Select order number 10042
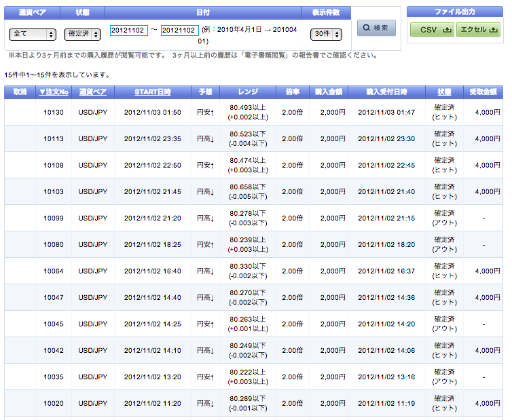The width and height of the screenshot is (512, 420). tap(54, 350)
